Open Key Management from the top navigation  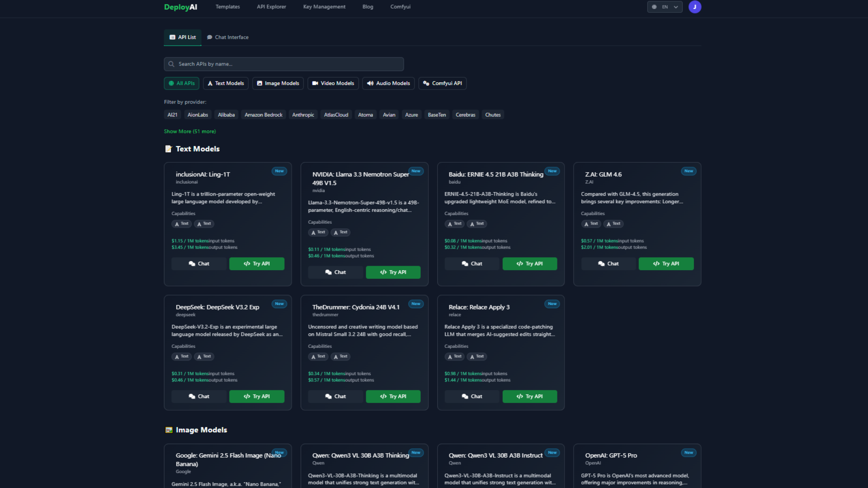click(x=324, y=7)
